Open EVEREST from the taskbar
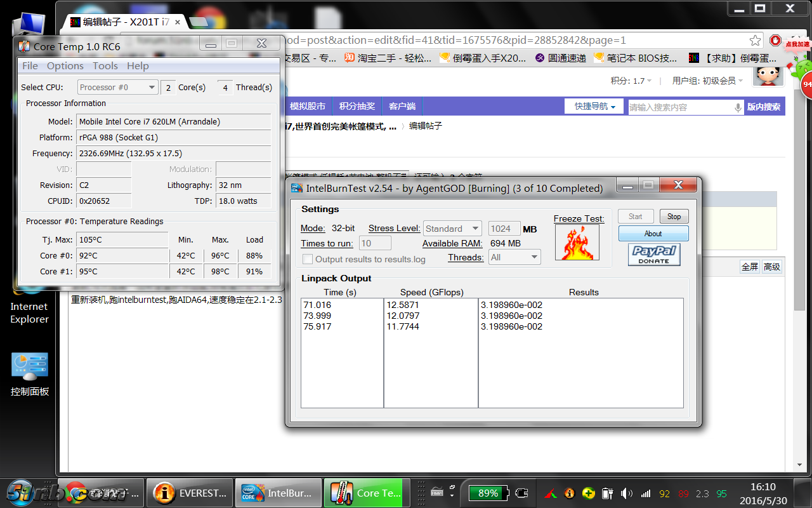 [x=191, y=493]
